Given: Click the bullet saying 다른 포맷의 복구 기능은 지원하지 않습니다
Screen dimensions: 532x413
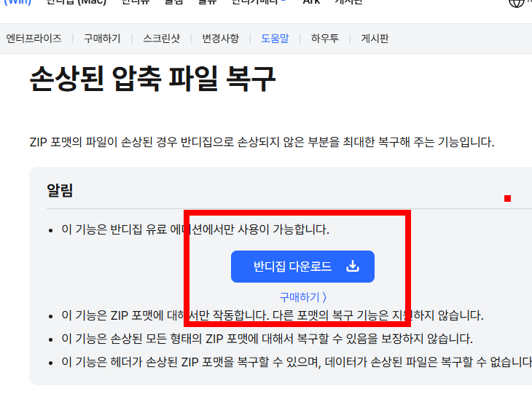Looking at the screenshot, I should point(272,315).
